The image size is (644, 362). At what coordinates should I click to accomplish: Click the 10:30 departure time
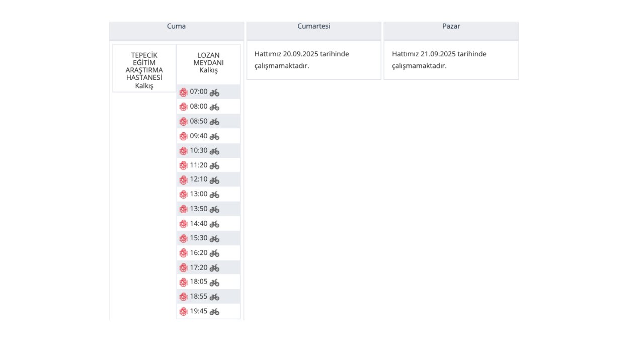199,150
